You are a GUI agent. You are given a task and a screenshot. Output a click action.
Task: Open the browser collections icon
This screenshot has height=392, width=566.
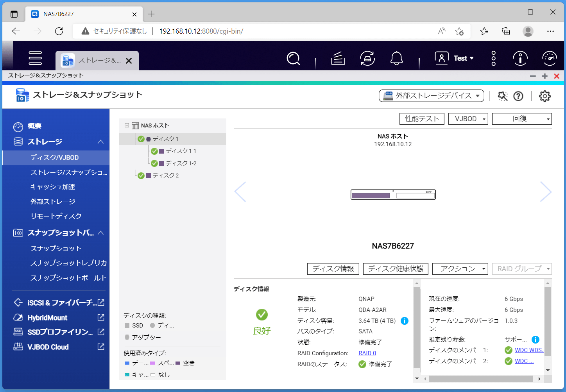[x=506, y=31]
